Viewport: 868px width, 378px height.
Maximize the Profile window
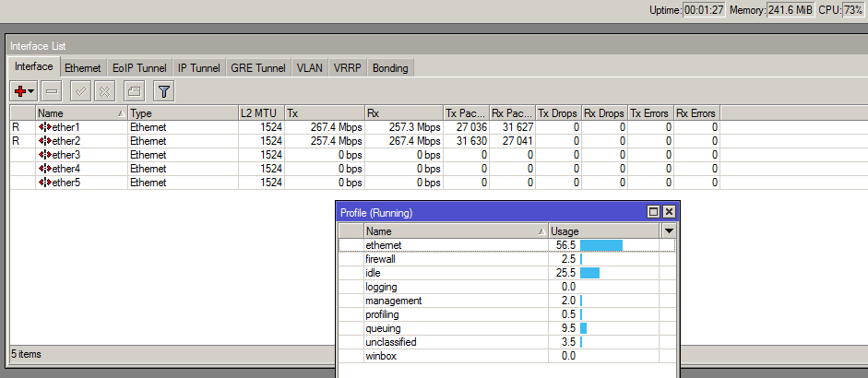(653, 212)
